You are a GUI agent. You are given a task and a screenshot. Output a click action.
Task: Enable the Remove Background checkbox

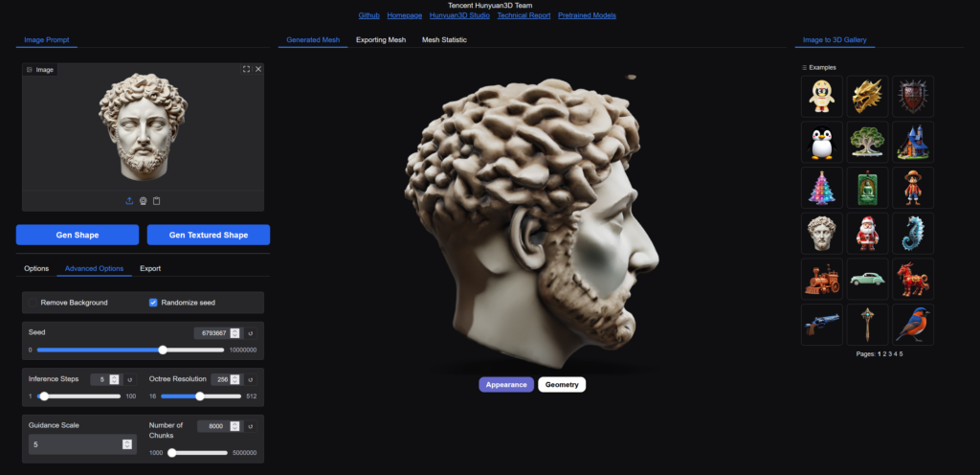33,303
